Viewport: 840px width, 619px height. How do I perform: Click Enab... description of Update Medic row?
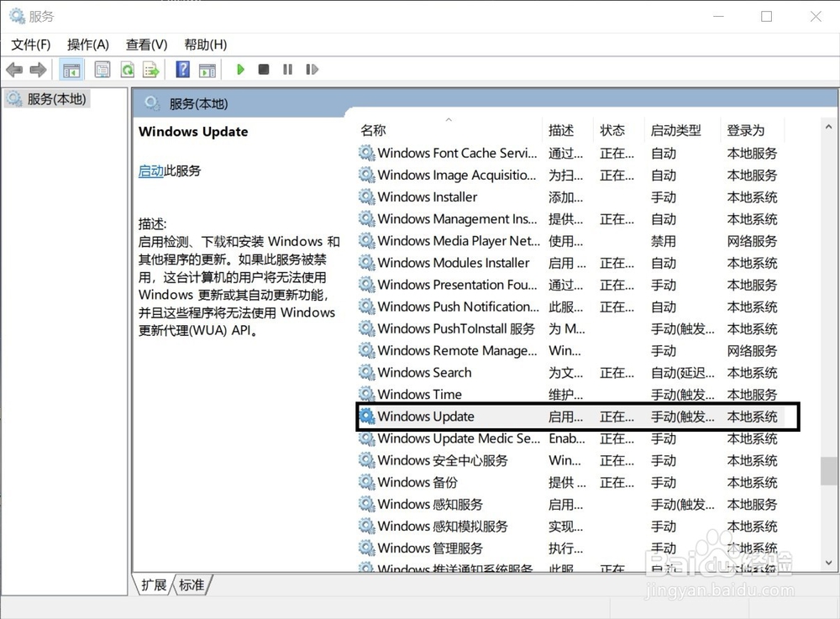pyautogui.click(x=567, y=438)
